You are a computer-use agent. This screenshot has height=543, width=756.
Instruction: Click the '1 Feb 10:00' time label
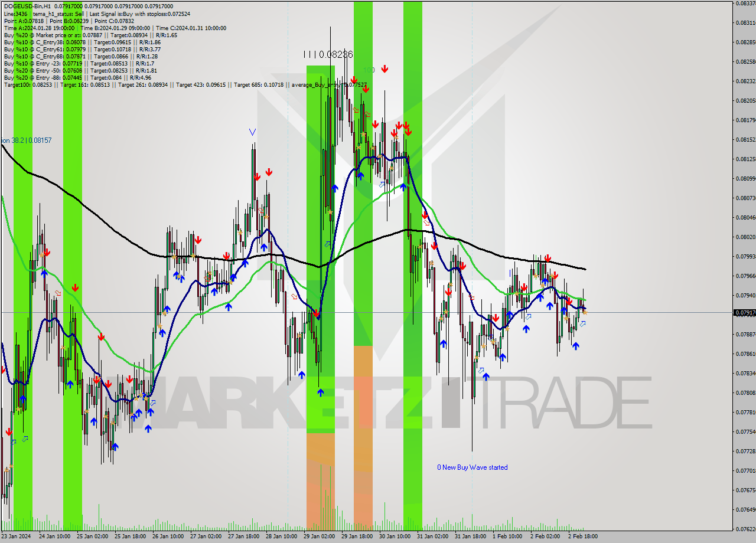507,537
